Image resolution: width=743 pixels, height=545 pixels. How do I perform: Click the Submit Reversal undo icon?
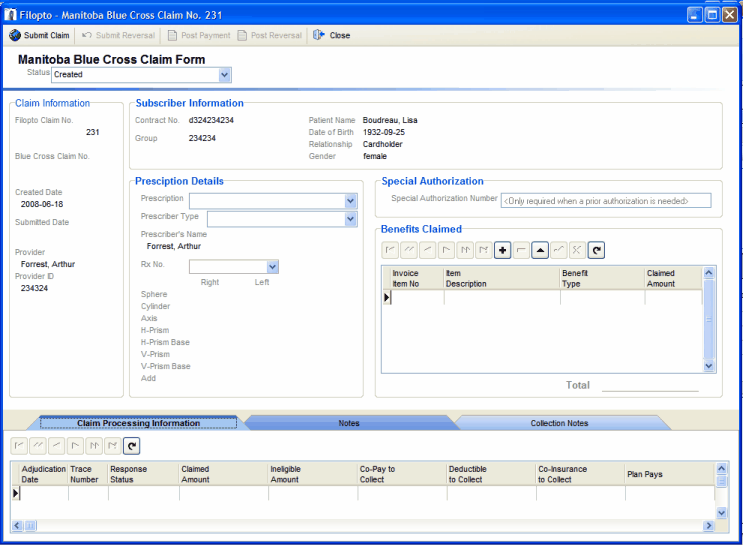coord(87,36)
